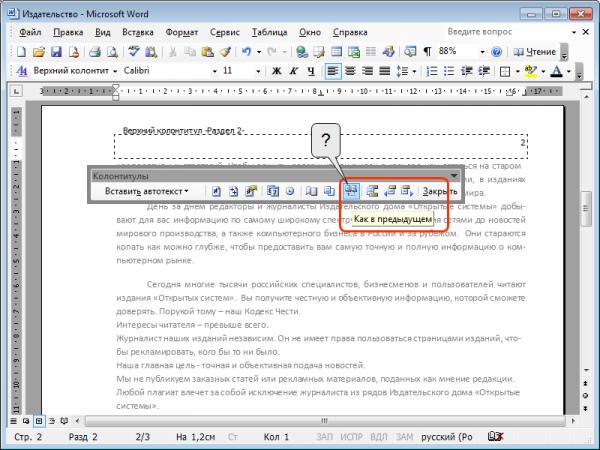
Task: Open the Таблица menu
Action: click(269, 33)
